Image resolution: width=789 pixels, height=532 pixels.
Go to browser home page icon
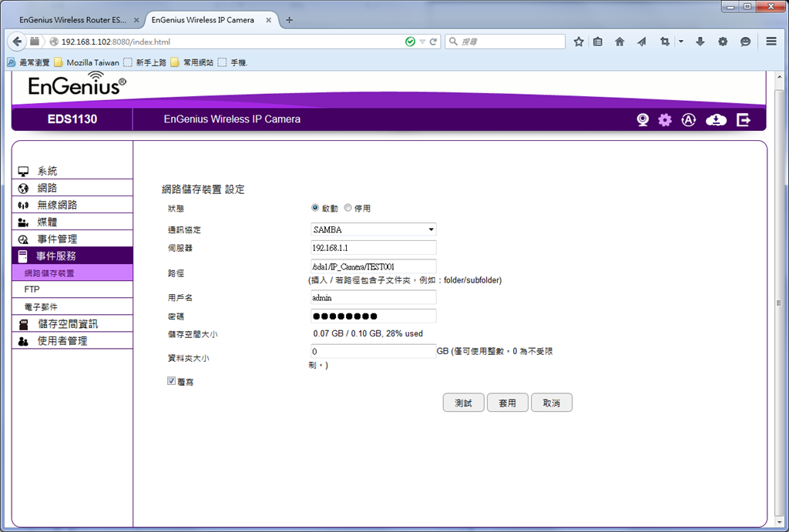[619, 42]
